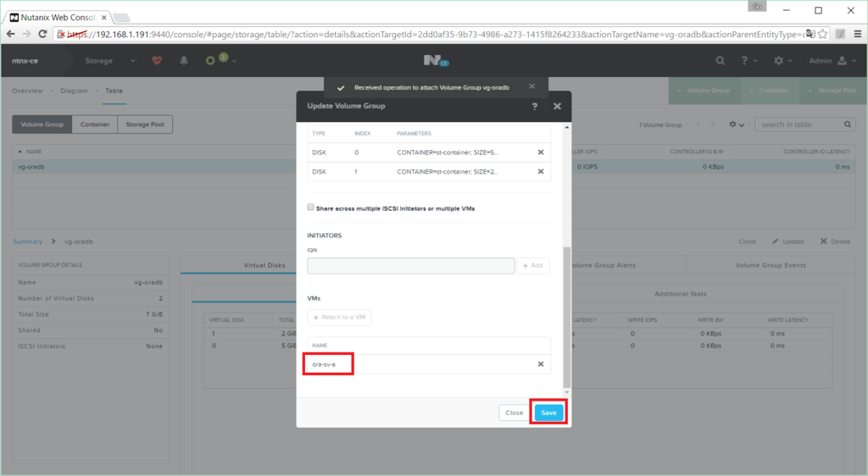Open the Volume Group Alerts tab

coord(604,265)
